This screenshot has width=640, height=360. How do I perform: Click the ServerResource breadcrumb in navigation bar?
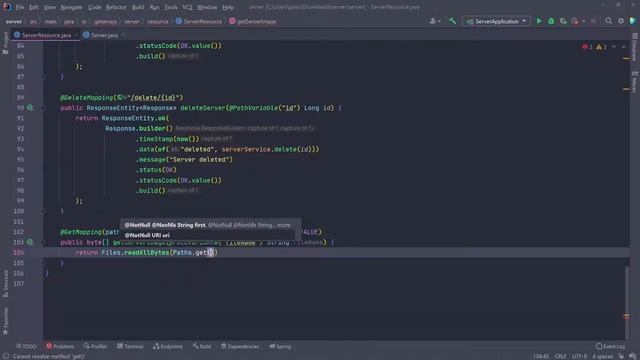click(199, 21)
